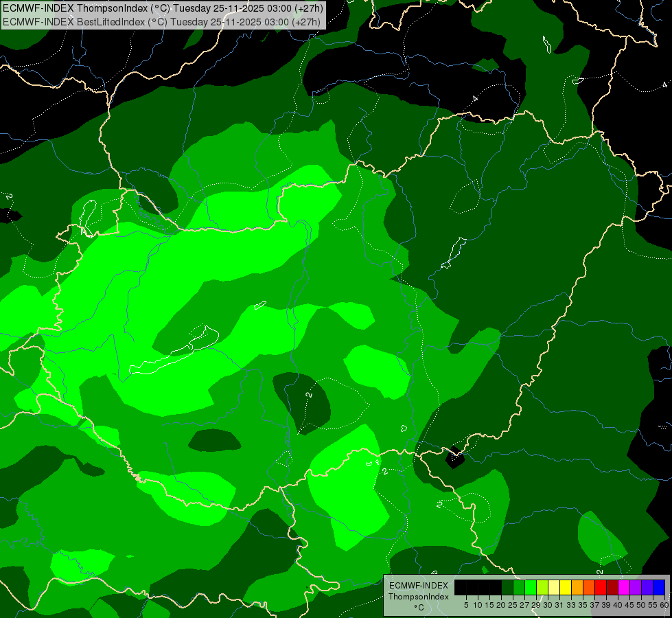Select the dark green 20–25 legend swatch

point(507,587)
